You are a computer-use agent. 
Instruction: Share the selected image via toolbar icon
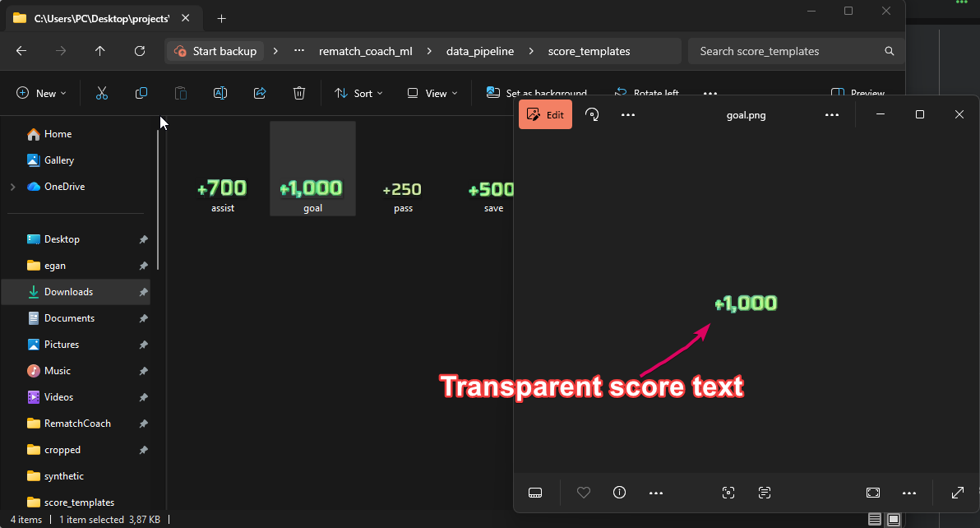point(260,93)
